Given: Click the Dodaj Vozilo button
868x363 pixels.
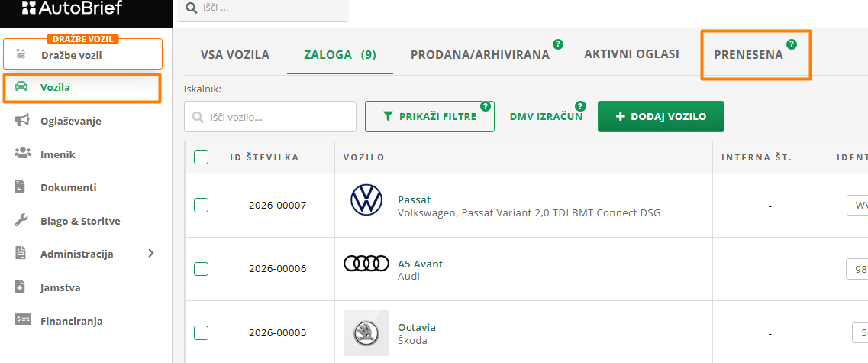Looking at the screenshot, I should point(660,117).
